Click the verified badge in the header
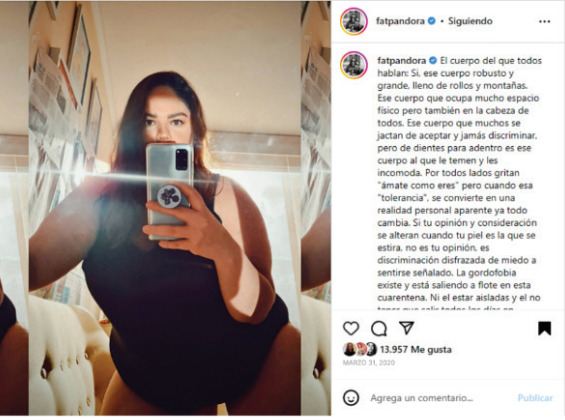Screen dimensions: 565x420 coord(431,21)
